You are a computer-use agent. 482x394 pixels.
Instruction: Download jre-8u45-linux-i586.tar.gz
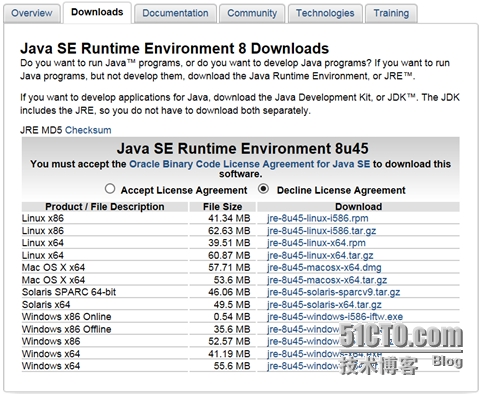[321, 231]
